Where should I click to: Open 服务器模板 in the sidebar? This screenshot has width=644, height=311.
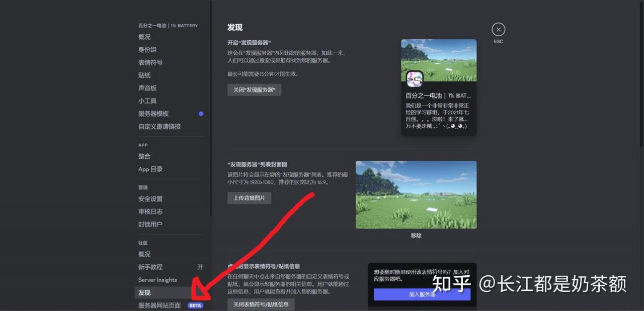pyautogui.click(x=153, y=114)
